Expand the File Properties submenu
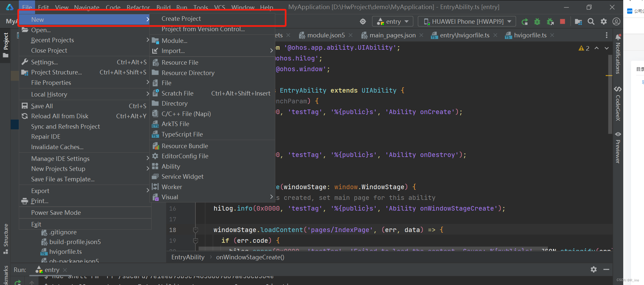 click(x=85, y=83)
